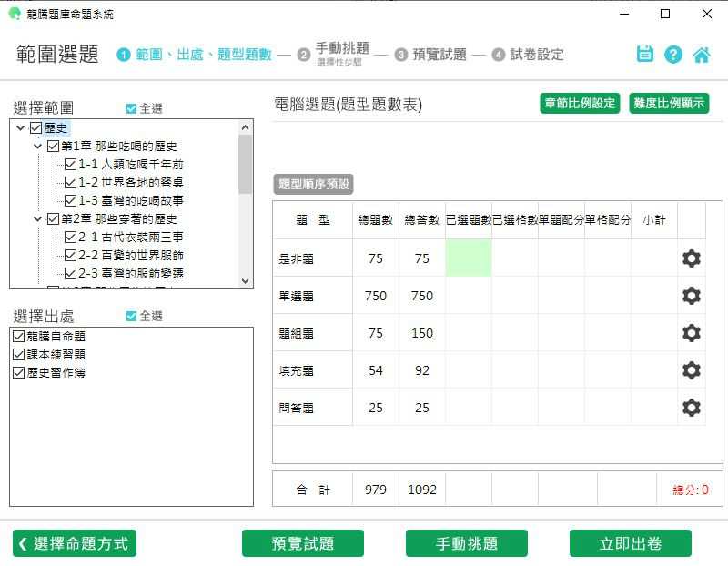Open settings gear for 題組題 row

coord(692,333)
